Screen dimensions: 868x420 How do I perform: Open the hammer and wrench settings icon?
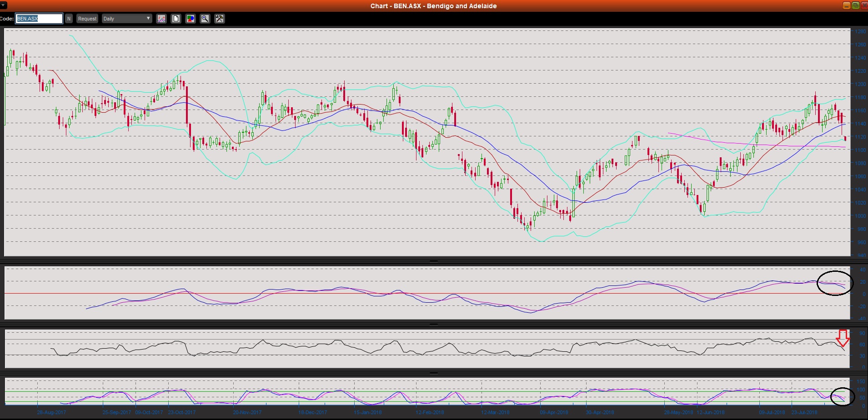click(x=220, y=19)
